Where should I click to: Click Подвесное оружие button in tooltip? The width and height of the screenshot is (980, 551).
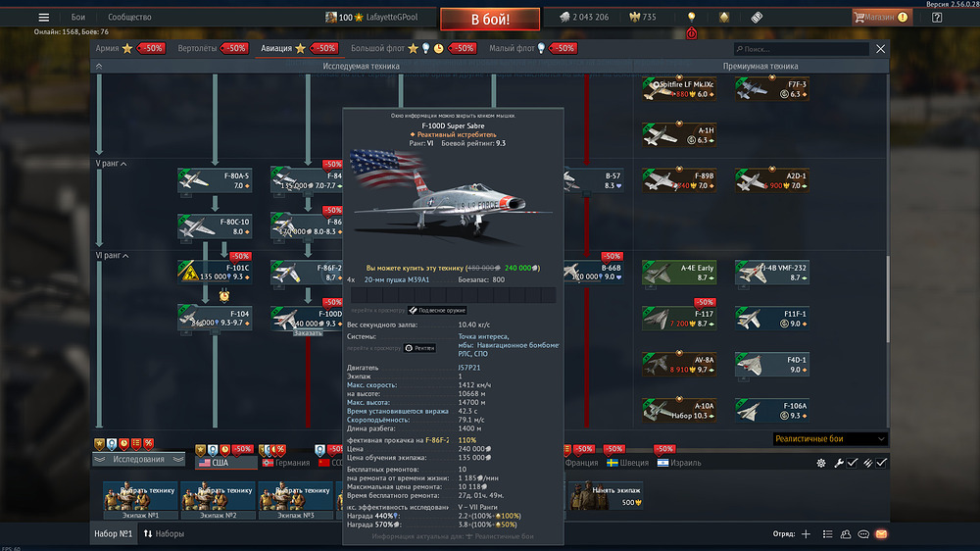(437, 310)
